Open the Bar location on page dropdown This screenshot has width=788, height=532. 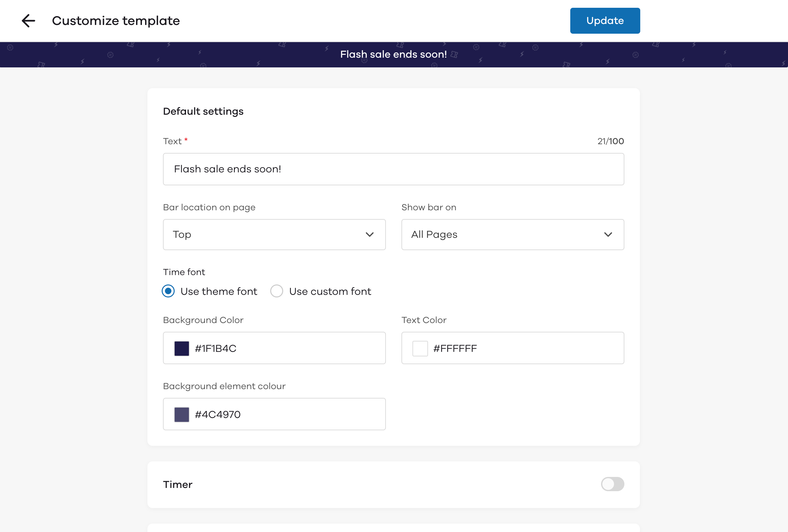pos(274,234)
